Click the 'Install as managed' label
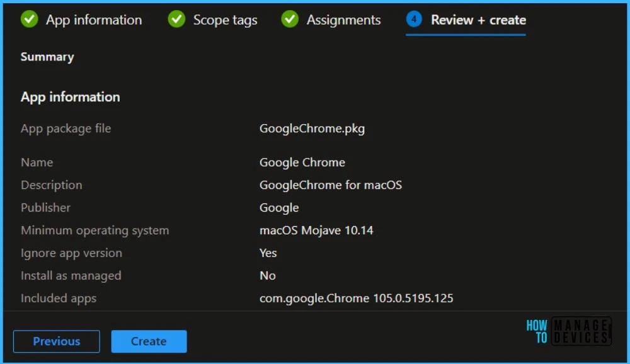630x364 pixels. coord(71,276)
